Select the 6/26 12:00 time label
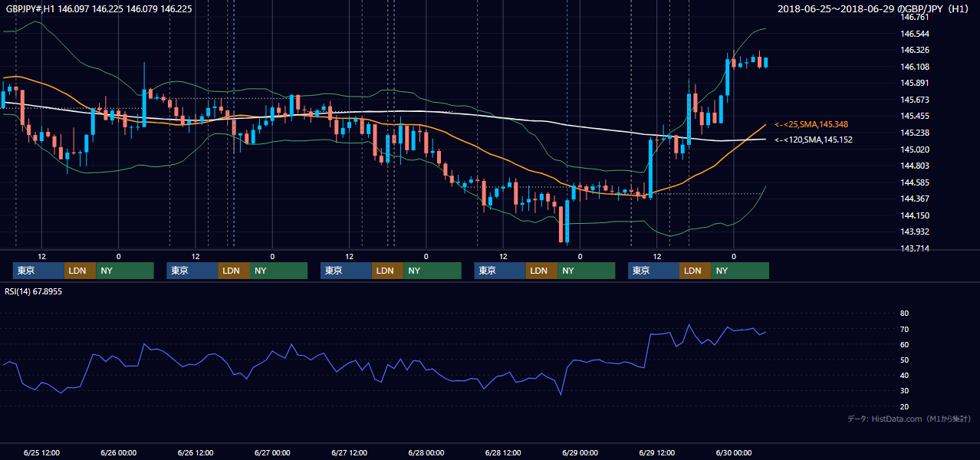Image resolution: width=980 pixels, height=460 pixels. pyautogui.click(x=195, y=452)
